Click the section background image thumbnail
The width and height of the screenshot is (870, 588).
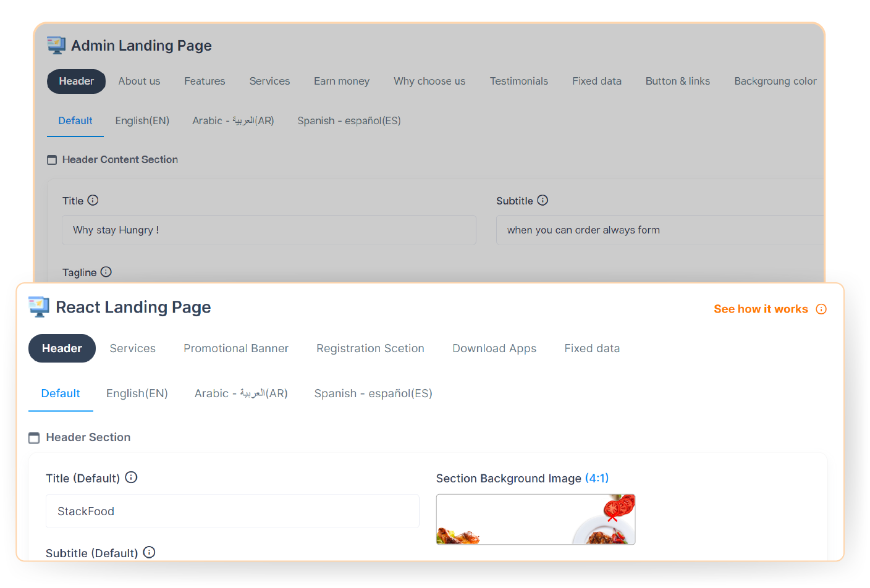[536, 519]
